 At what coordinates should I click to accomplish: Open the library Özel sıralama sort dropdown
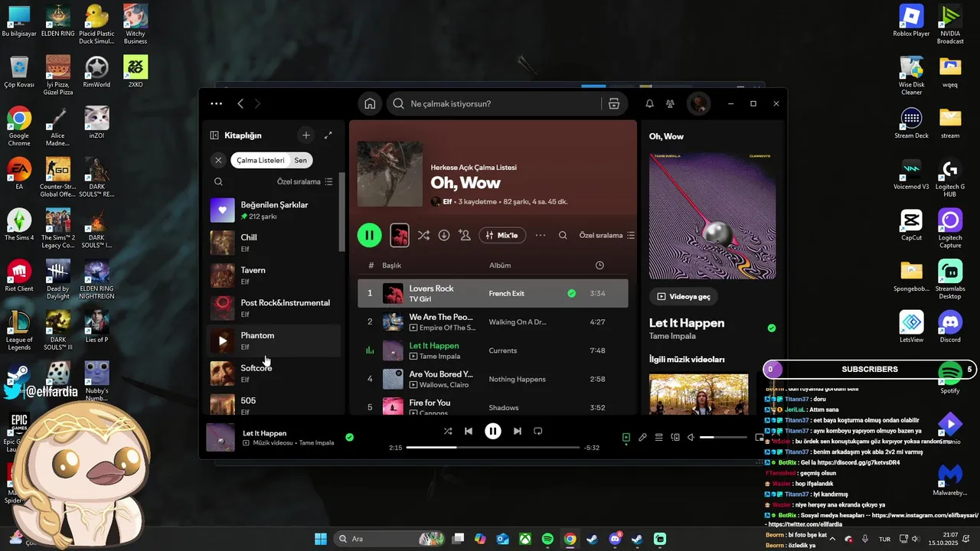click(x=305, y=182)
